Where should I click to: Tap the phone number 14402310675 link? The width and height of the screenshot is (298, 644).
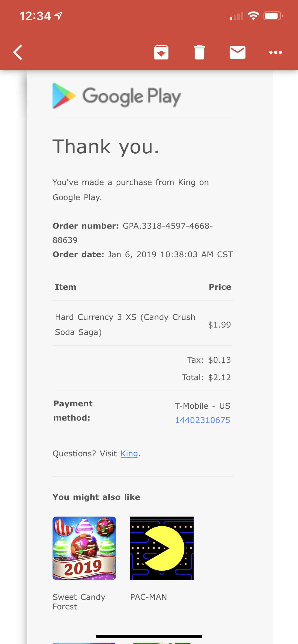[x=202, y=420]
